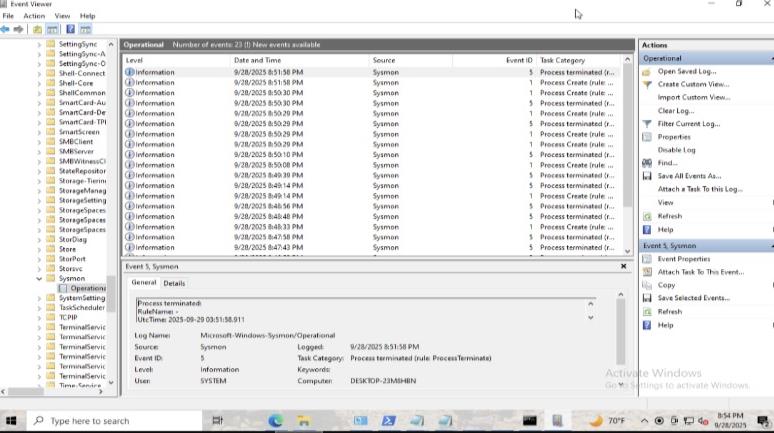The image size is (774, 433).
Task: Select the Storsvc folder in the tree
Action: tap(71, 269)
